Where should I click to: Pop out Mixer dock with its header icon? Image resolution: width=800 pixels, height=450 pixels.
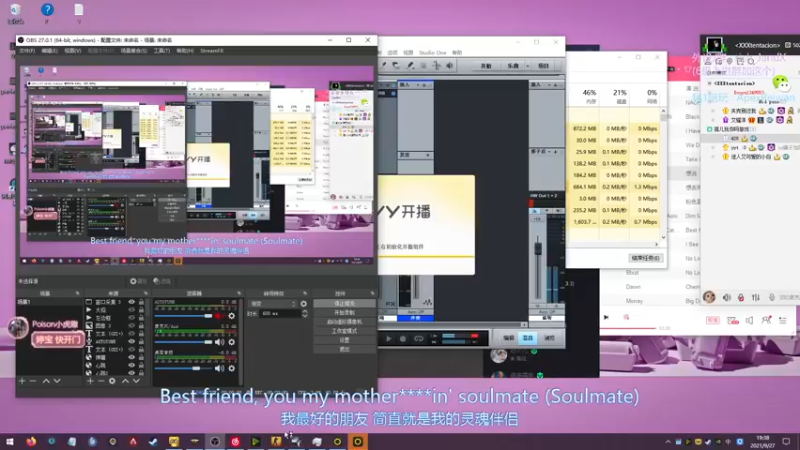point(239,293)
